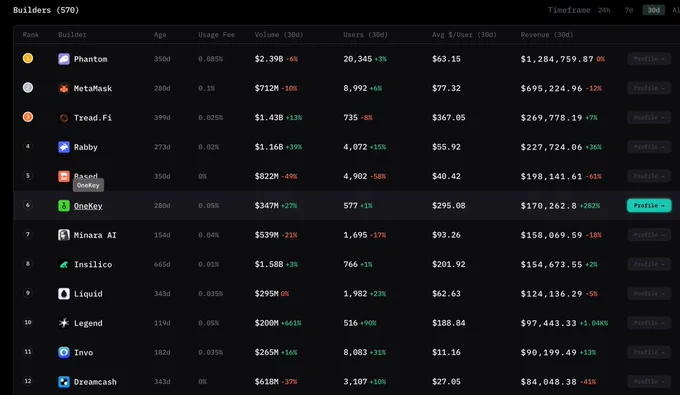Sort by the Usage Fee column header

(216, 35)
